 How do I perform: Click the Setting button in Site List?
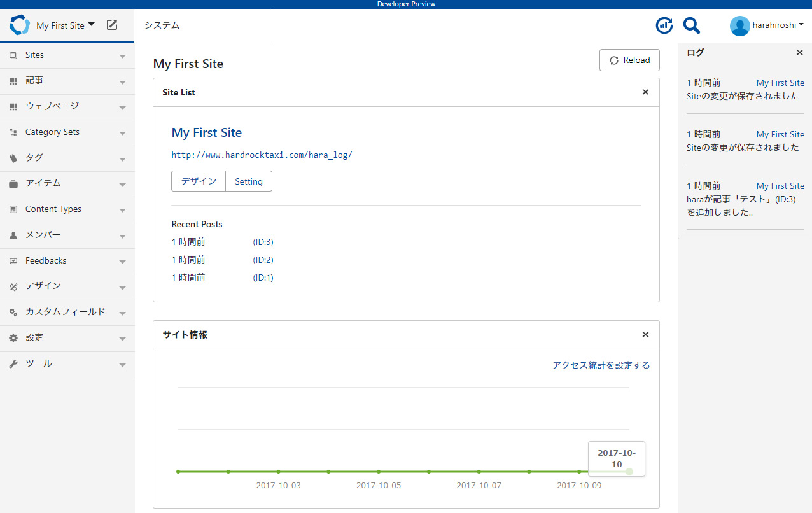[249, 181]
